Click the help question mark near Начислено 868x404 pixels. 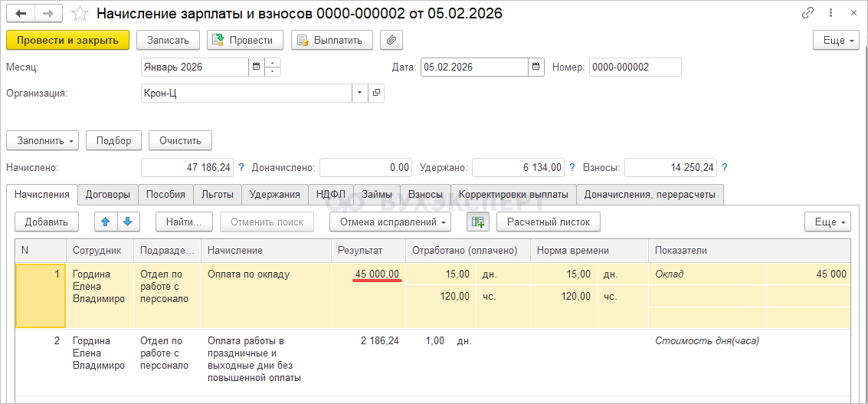pyautogui.click(x=241, y=167)
